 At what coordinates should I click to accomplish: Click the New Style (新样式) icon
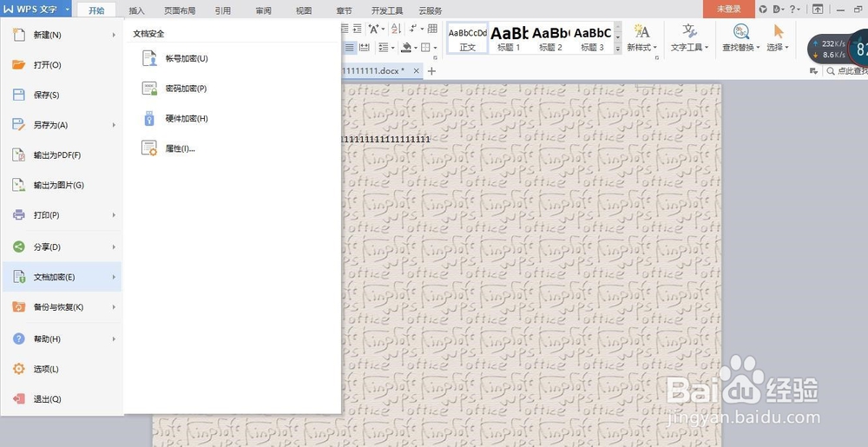641,31
